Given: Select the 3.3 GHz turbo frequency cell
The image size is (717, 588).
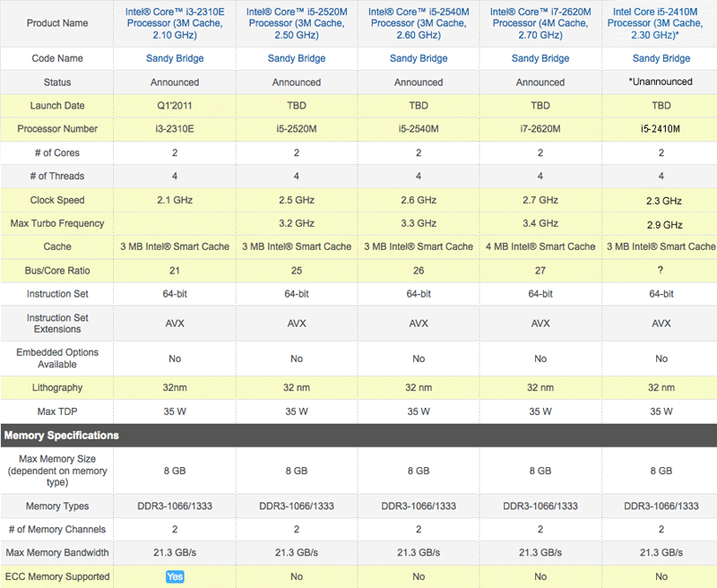Looking at the screenshot, I should pyautogui.click(x=419, y=223).
